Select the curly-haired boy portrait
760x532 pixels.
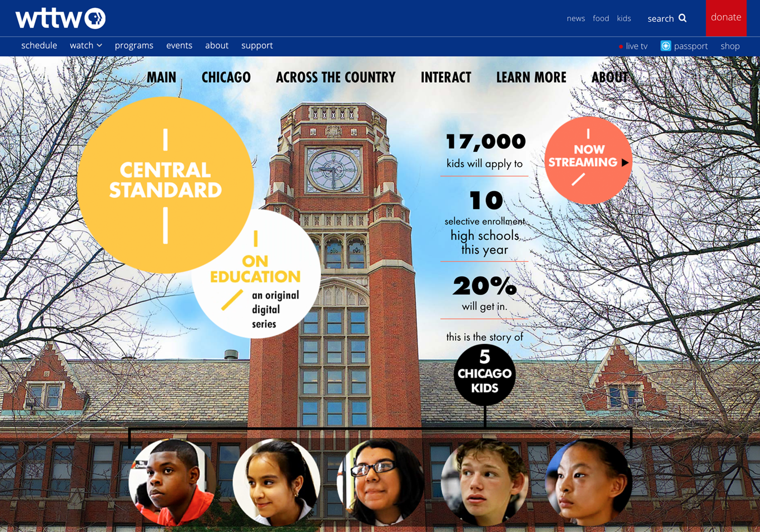pos(485,482)
